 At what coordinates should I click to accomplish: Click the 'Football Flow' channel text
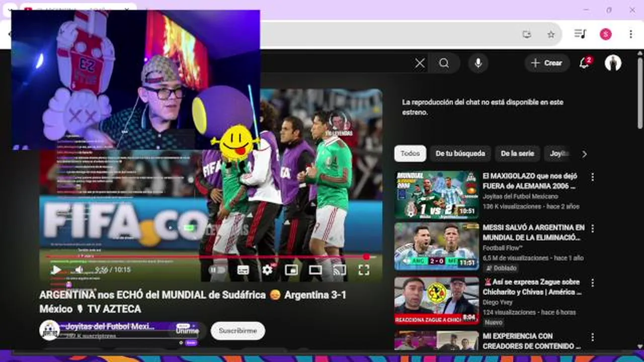point(503,248)
